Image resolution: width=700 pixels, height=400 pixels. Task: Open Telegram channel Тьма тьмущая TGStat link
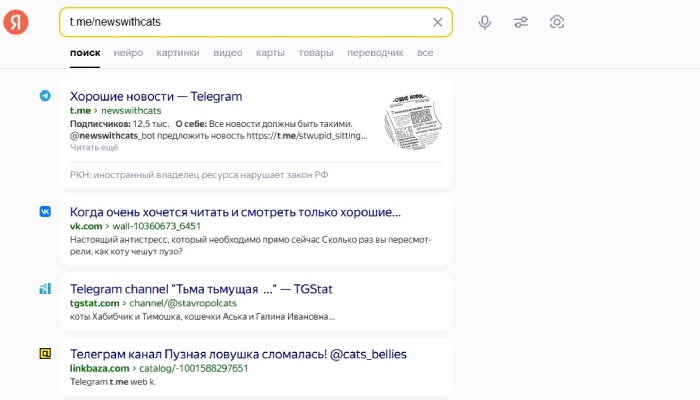(201, 289)
